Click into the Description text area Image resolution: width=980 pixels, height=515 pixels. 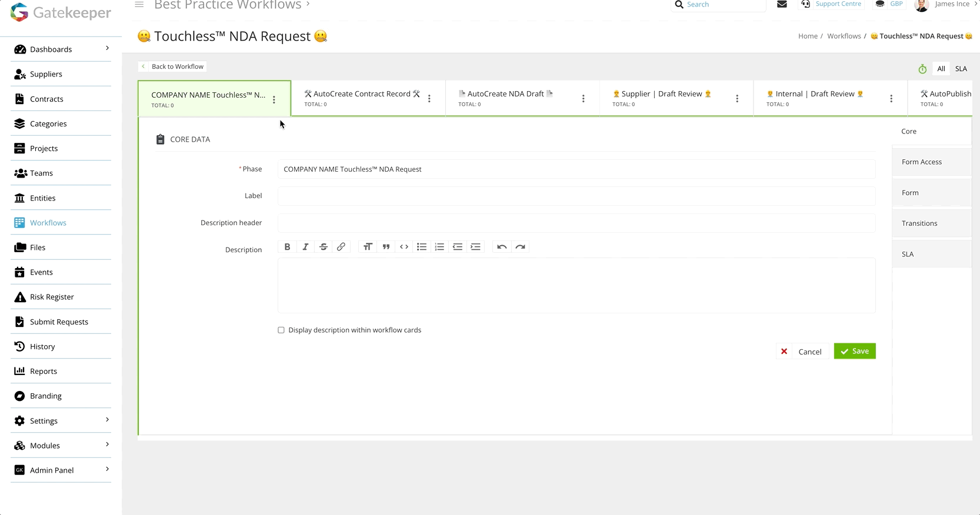pyautogui.click(x=576, y=285)
